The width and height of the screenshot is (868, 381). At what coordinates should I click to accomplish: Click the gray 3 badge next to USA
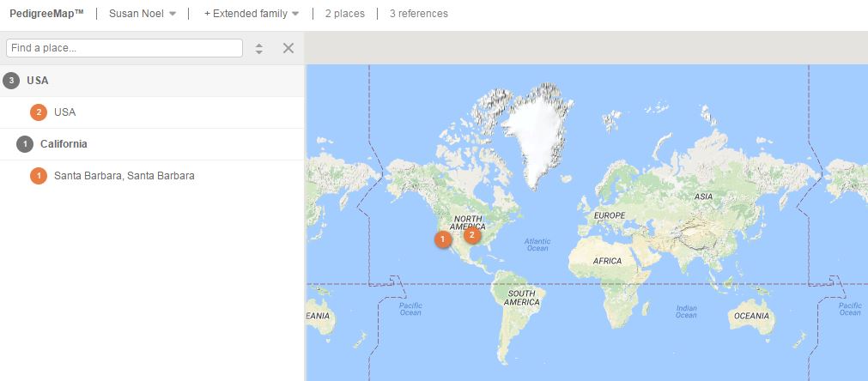(11, 81)
